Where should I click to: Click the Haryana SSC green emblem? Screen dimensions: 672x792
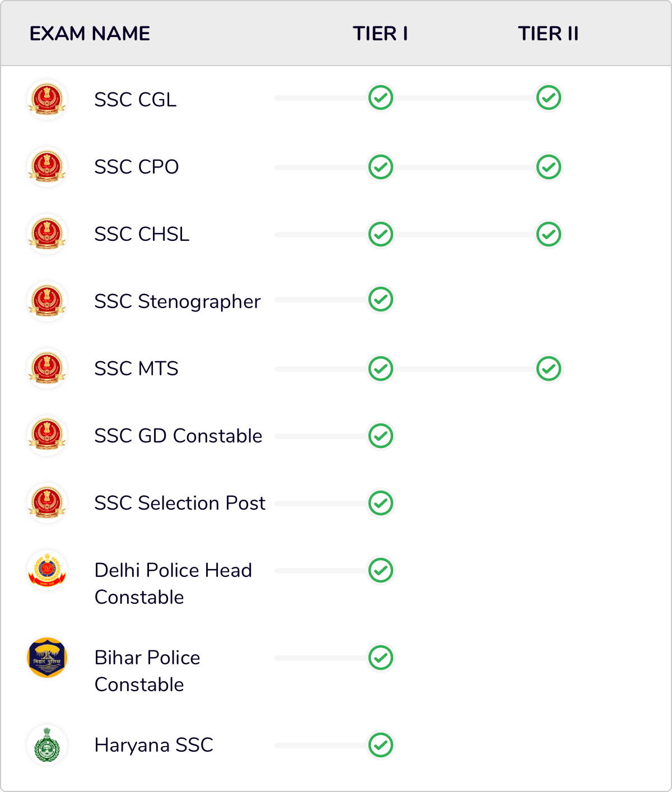47,745
